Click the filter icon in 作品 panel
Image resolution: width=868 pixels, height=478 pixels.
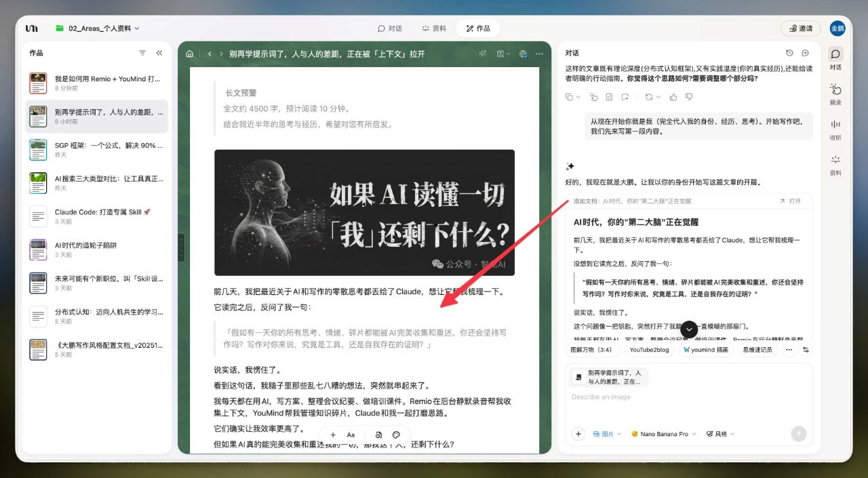pyautogui.click(x=142, y=53)
